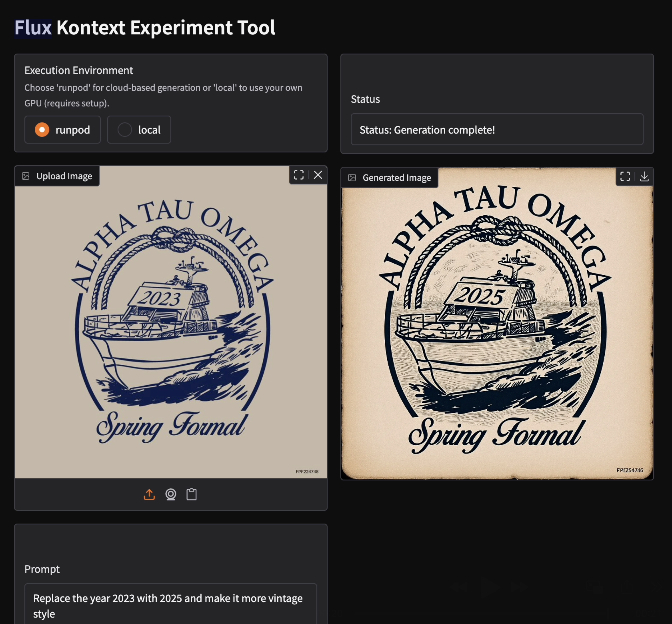Click the generated vintage 2025 logo image

(x=497, y=328)
